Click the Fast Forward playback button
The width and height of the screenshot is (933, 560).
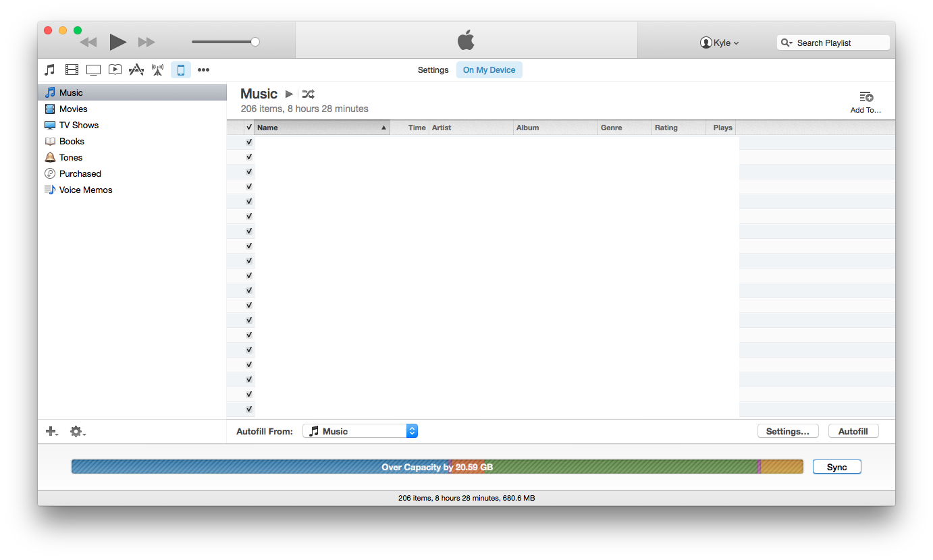[x=146, y=42]
